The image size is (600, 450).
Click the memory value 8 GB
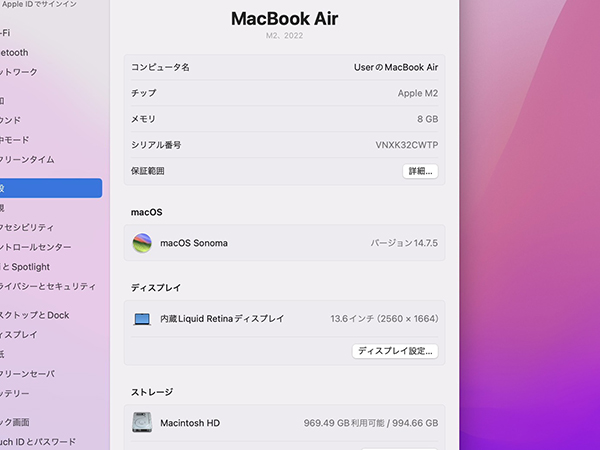click(x=427, y=119)
